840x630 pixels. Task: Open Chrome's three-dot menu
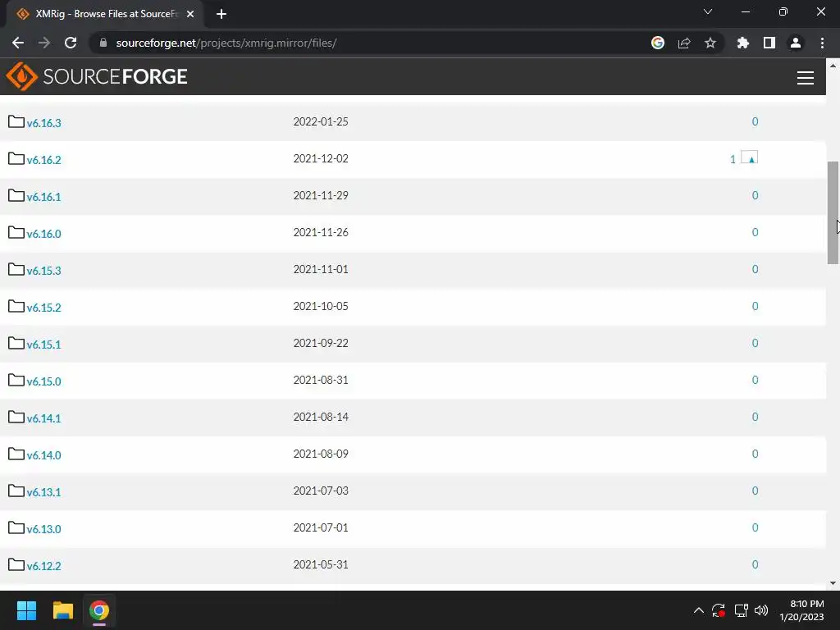click(822, 43)
